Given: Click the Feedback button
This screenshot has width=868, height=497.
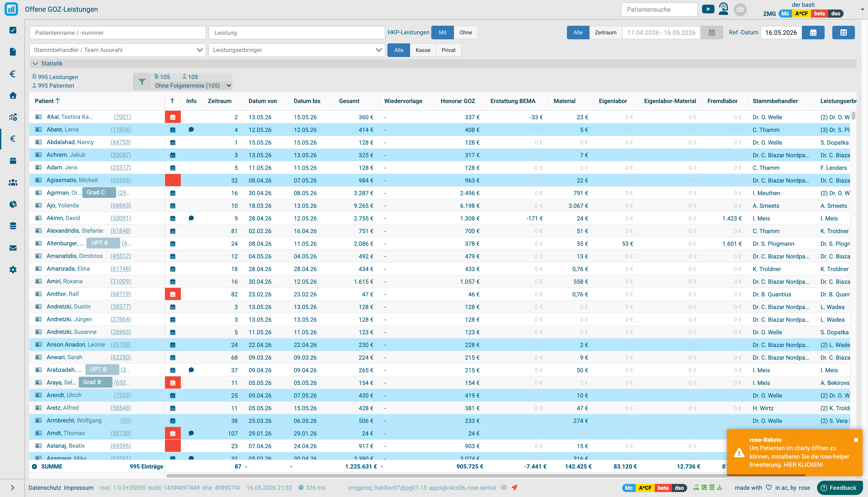Looking at the screenshot, I should click(839, 488).
